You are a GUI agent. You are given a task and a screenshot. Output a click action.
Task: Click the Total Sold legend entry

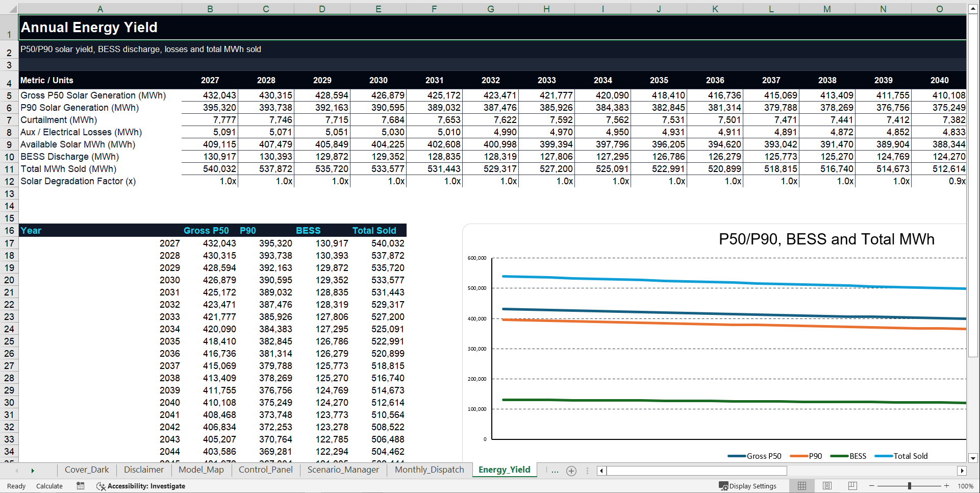point(901,456)
